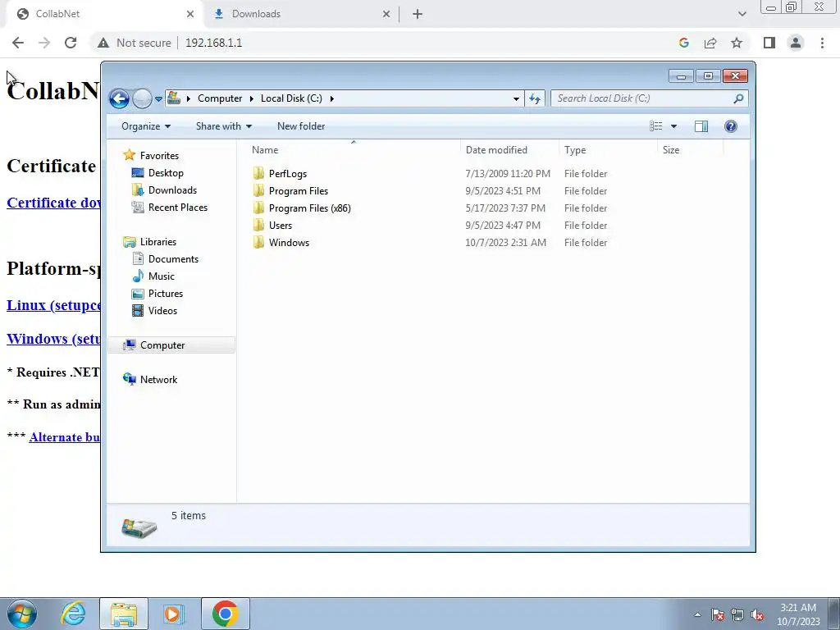Select the PerfLogs folder icon
840x630 pixels.
tap(258, 174)
